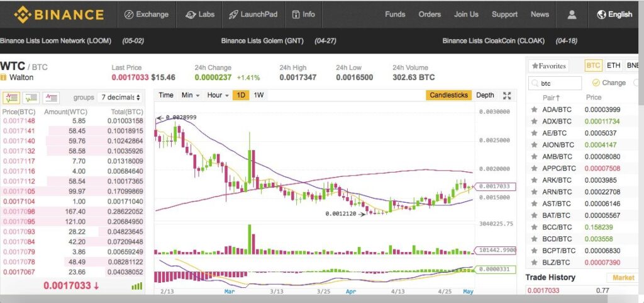Favorite the BCPT/BTC pair star
Viewport: 644px width, 303px height.
(534, 250)
